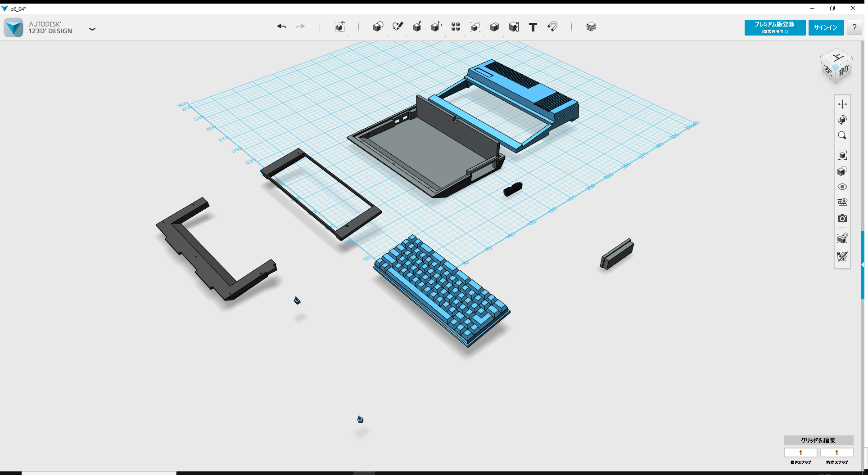Select the Pattern tool

click(455, 27)
